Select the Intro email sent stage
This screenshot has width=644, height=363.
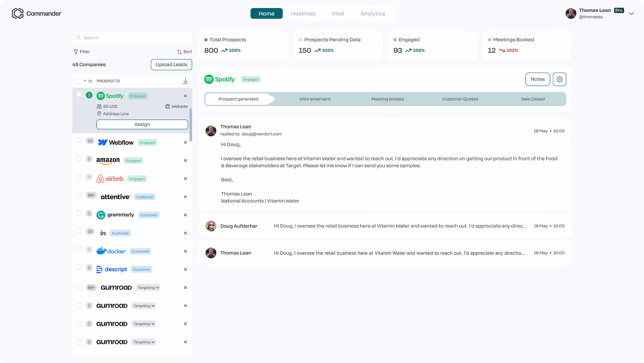315,99
